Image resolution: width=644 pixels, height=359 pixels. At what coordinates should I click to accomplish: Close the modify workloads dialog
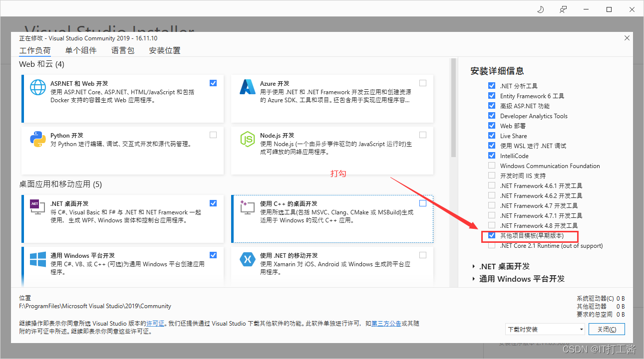tap(627, 38)
